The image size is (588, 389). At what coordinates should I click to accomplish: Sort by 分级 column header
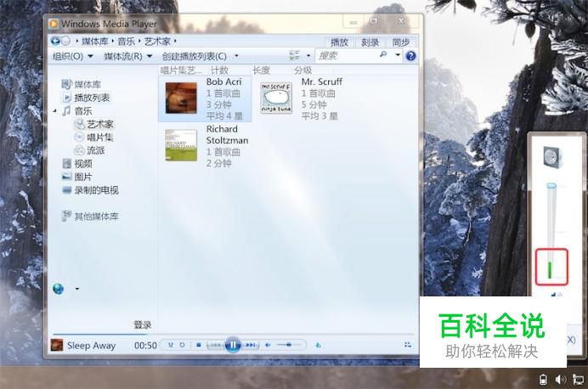(302, 70)
